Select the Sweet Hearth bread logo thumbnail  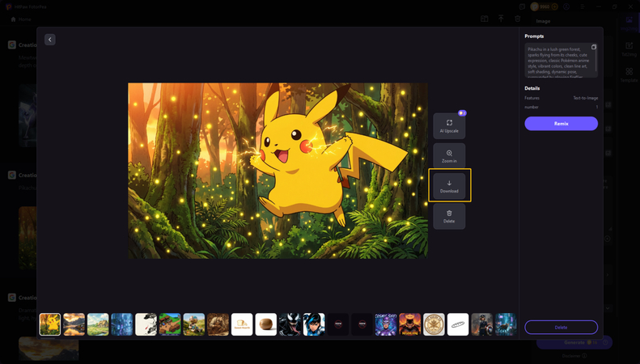(x=242, y=324)
